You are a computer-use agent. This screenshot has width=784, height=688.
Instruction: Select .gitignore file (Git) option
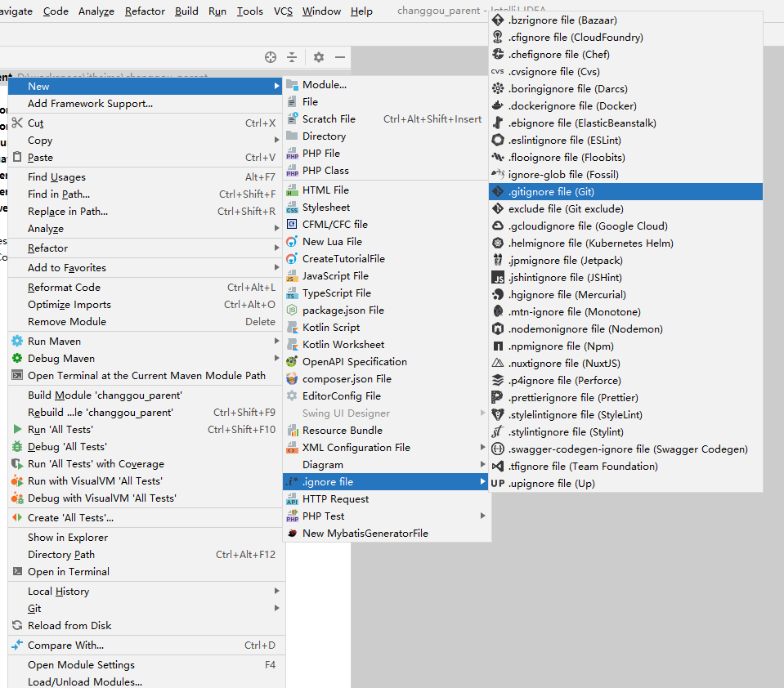(625, 191)
